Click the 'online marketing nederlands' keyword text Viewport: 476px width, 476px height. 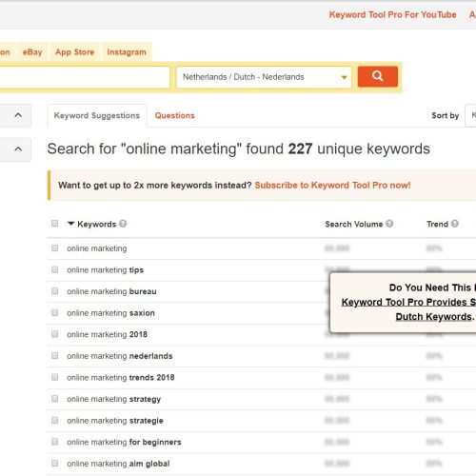(120, 356)
